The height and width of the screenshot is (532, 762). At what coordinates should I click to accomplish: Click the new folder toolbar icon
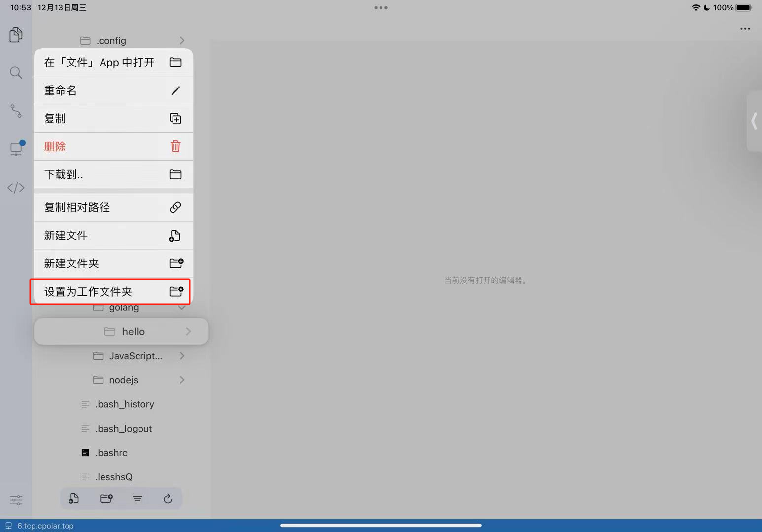[x=106, y=499]
